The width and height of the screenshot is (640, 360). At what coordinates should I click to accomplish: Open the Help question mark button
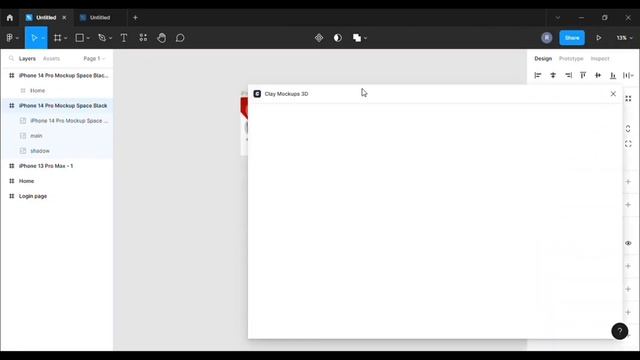[x=620, y=331]
